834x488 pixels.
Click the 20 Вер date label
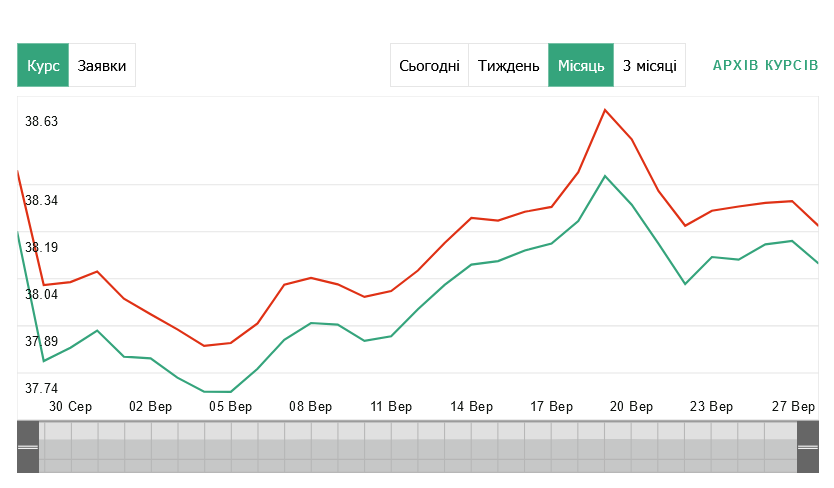tap(631, 407)
